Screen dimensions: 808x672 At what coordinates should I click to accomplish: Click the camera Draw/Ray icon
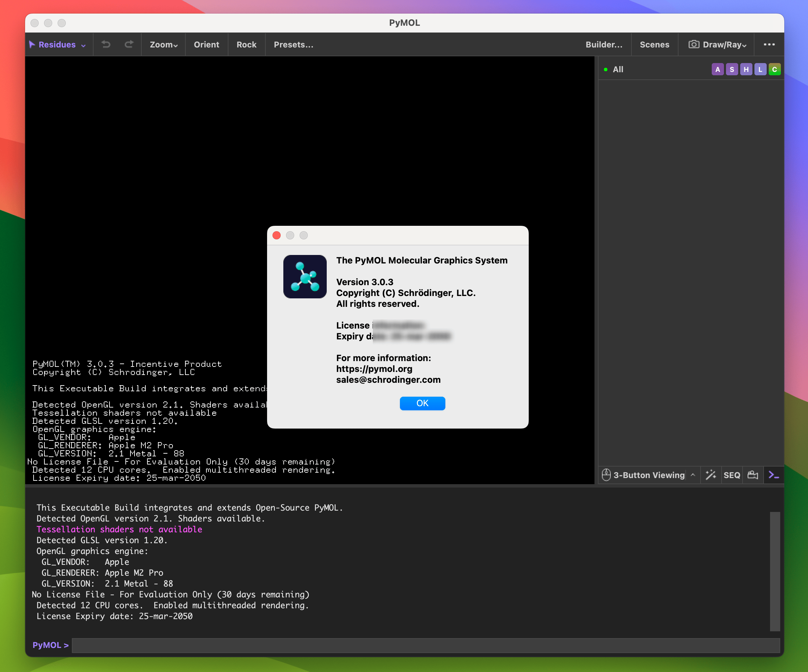pyautogui.click(x=693, y=44)
